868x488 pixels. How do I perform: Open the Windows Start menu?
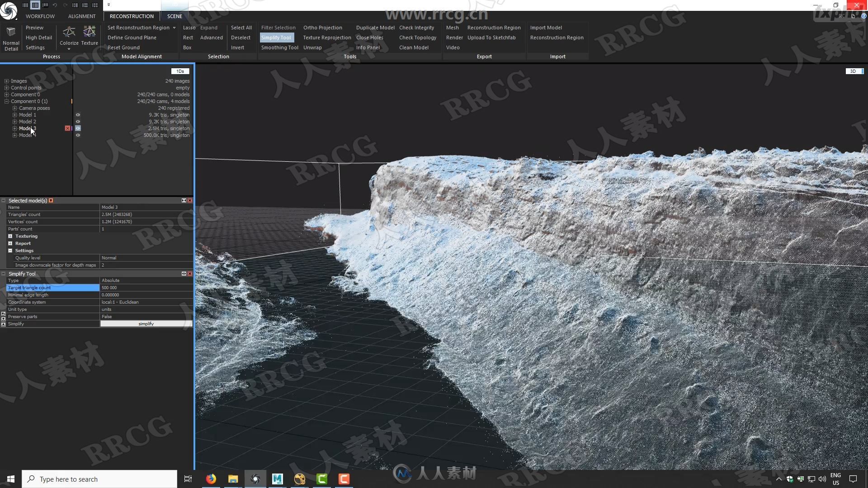[11, 479]
